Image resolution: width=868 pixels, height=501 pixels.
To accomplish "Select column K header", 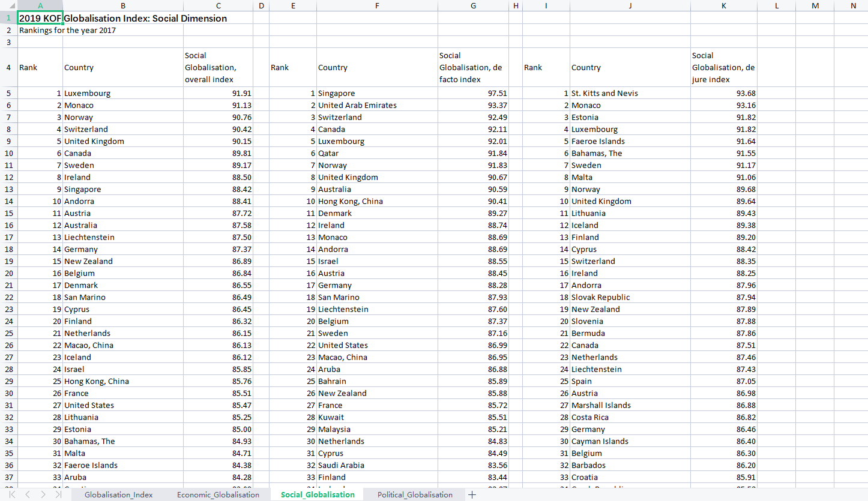I will (724, 5).
